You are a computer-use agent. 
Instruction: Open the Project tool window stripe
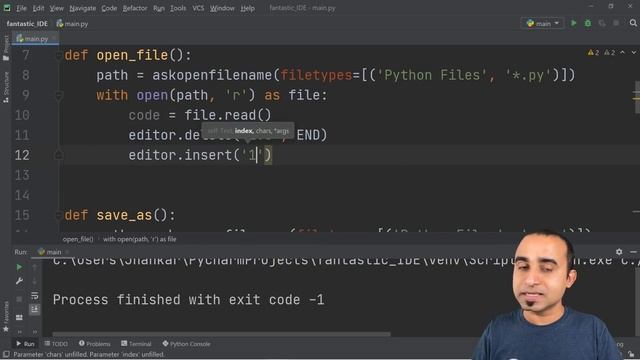click(6, 48)
